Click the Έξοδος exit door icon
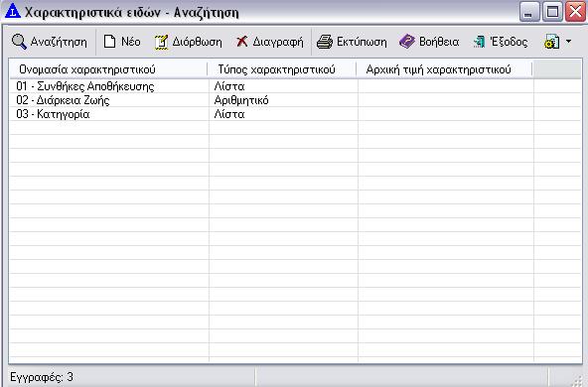This screenshot has width=588, height=387. [479, 42]
